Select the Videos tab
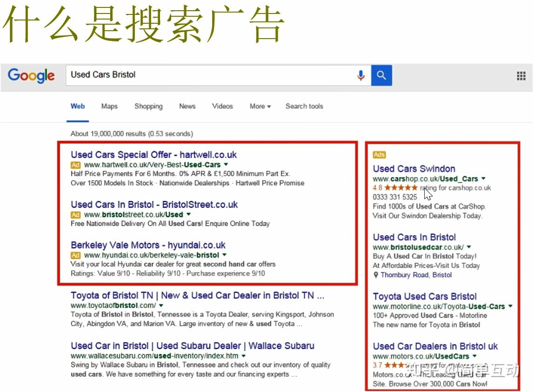This screenshot has height=392, width=534. point(222,106)
